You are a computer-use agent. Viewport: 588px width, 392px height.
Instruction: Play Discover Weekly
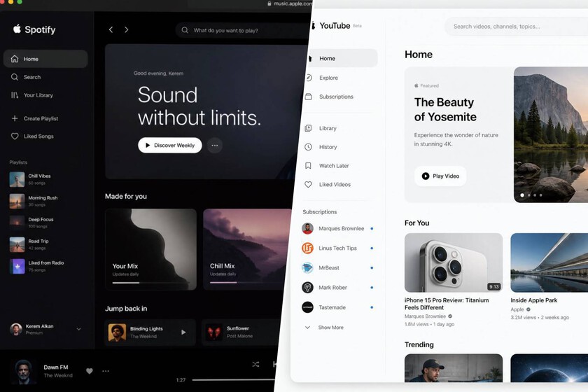[170, 145]
